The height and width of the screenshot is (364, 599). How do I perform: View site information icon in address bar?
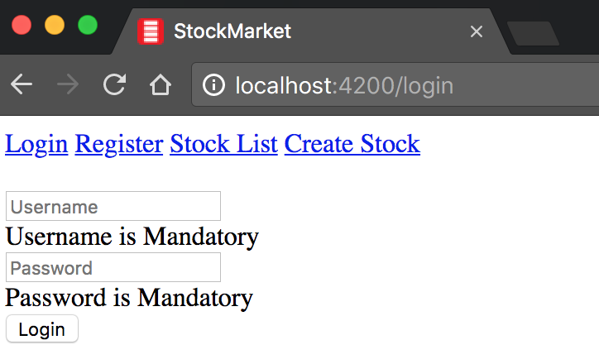pos(213,85)
